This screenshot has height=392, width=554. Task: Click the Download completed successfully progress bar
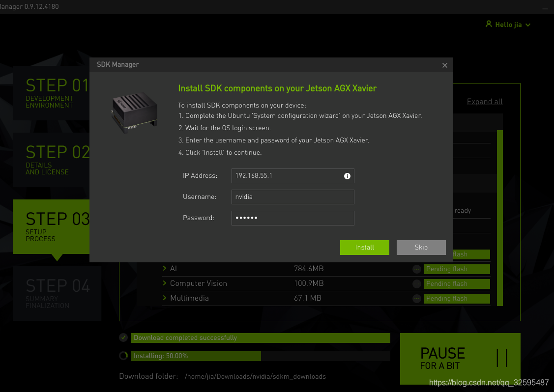click(261, 338)
